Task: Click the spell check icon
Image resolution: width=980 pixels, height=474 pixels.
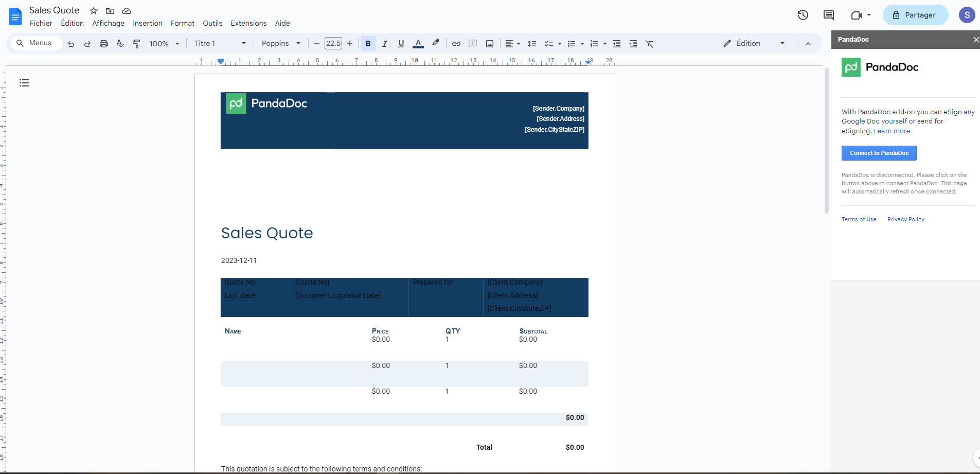Action: tap(120, 43)
